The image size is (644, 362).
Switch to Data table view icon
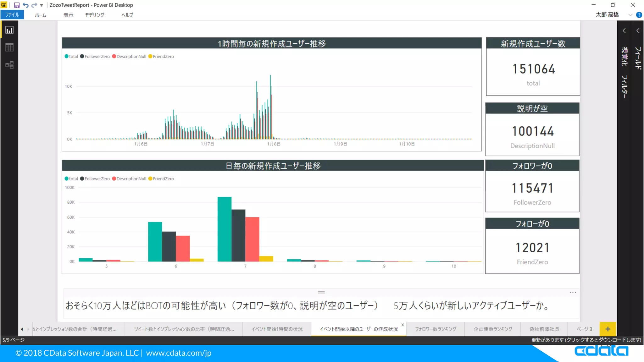tap(9, 47)
